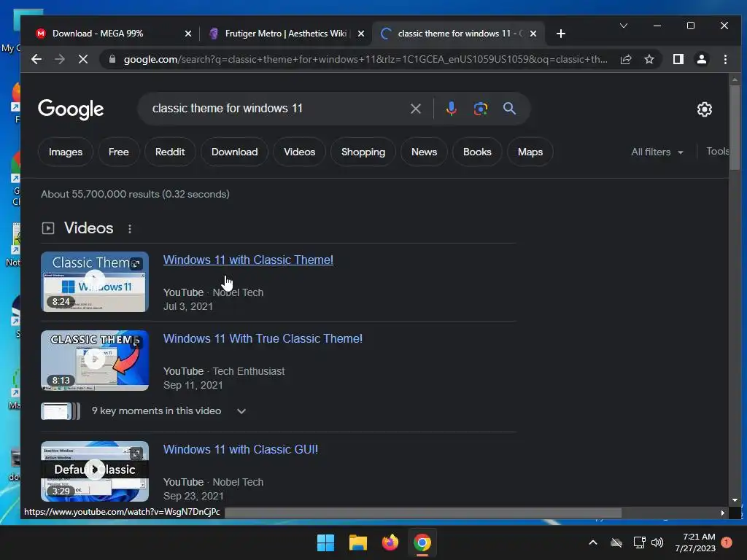Open the volume control in tray
The image size is (747, 560).
pyautogui.click(x=657, y=542)
